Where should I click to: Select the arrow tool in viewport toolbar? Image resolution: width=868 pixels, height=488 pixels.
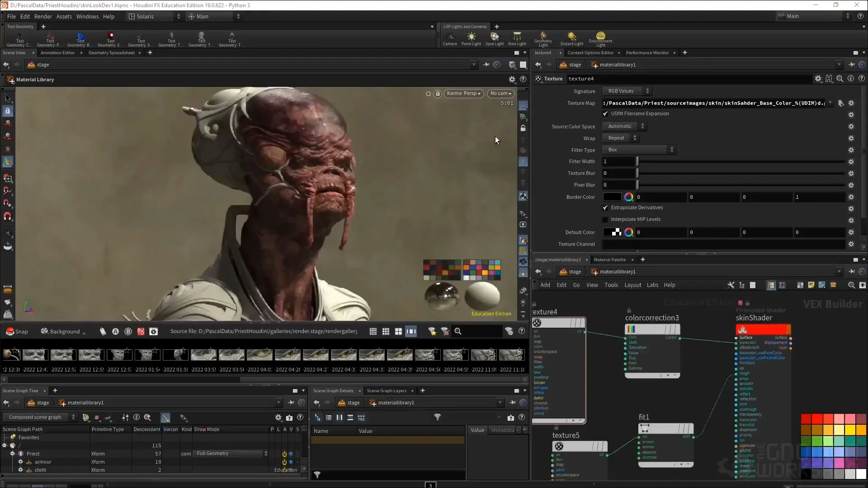7,98
